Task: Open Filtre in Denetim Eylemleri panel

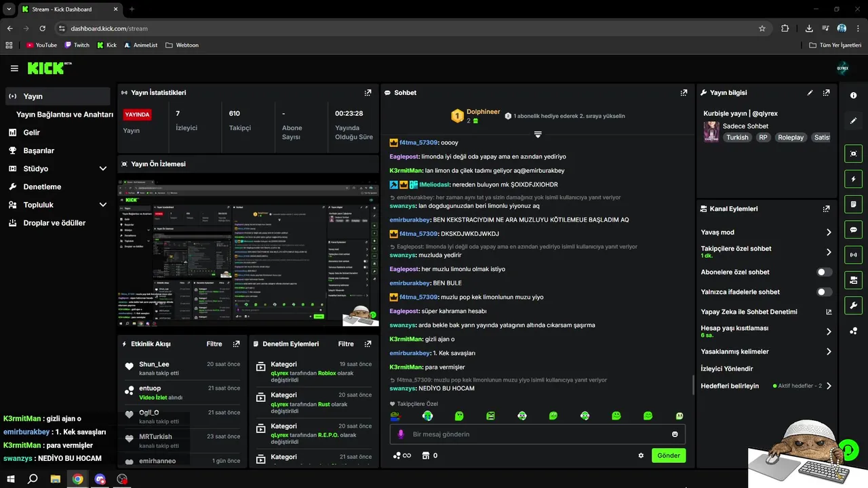Action: (346, 344)
